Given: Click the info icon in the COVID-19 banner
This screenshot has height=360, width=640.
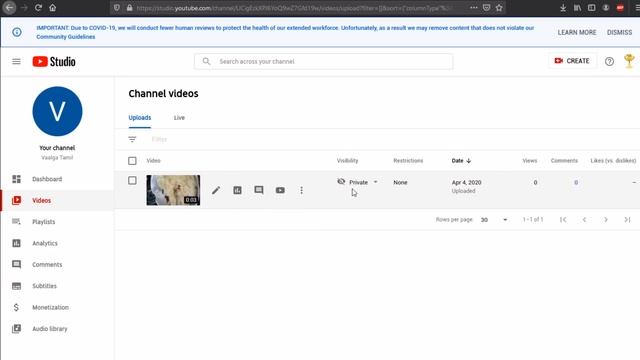Looking at the screenshot, I should [17, 32].
